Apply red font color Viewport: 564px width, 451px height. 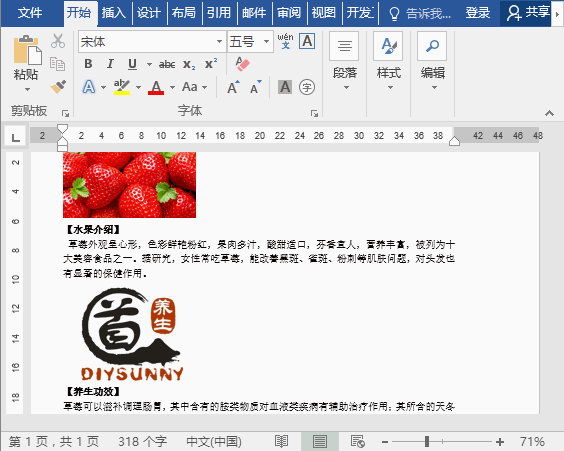pos(156,87)
